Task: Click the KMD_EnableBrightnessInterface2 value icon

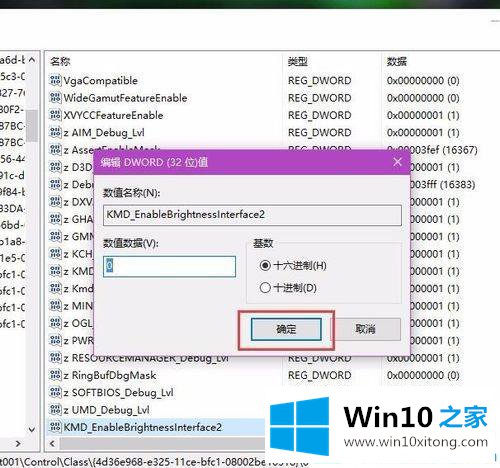Action: pyautogui.click(x=55, y=427)
